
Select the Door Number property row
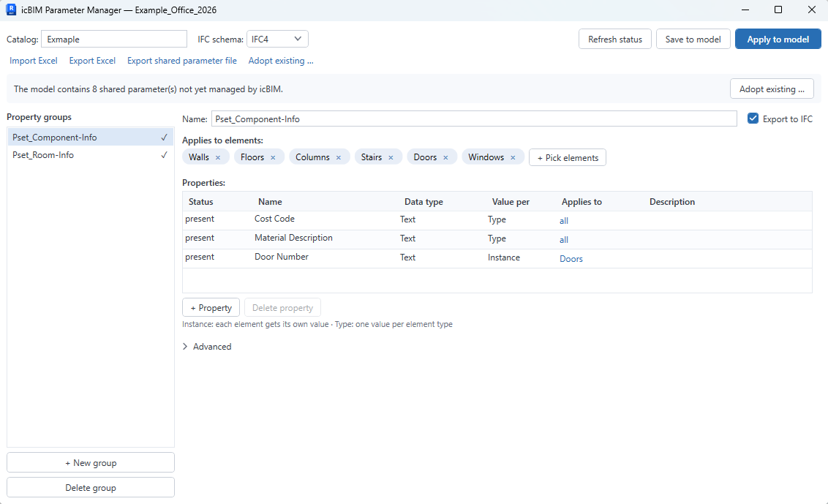497,257
